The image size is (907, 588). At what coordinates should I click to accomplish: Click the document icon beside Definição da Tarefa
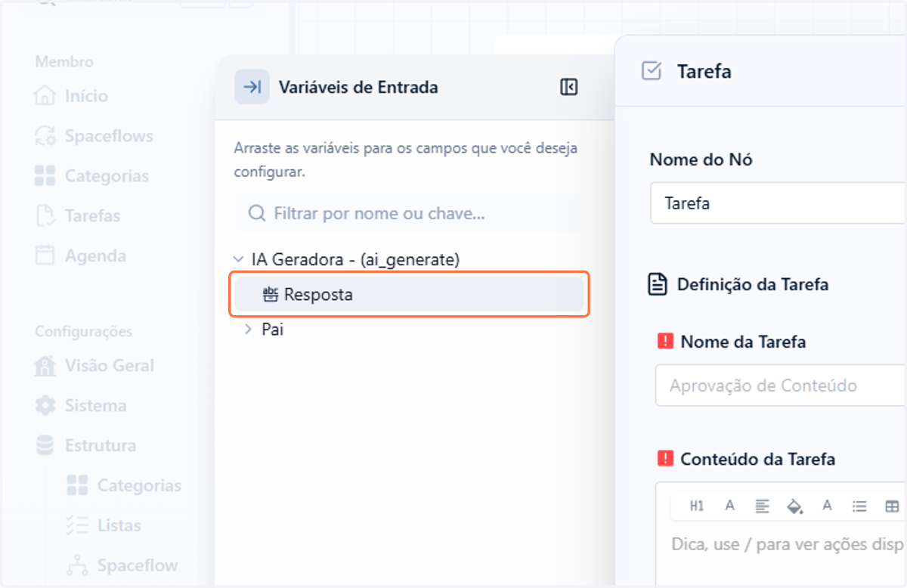[x=658, y=284]
